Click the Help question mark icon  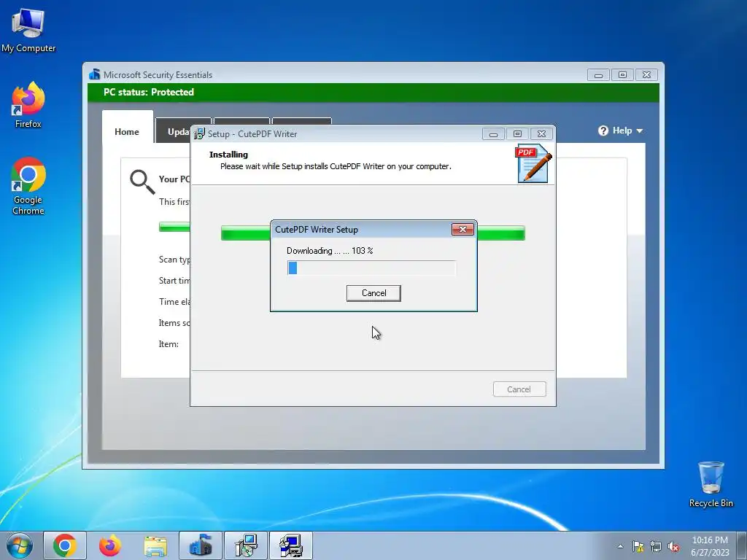(603, 131)
